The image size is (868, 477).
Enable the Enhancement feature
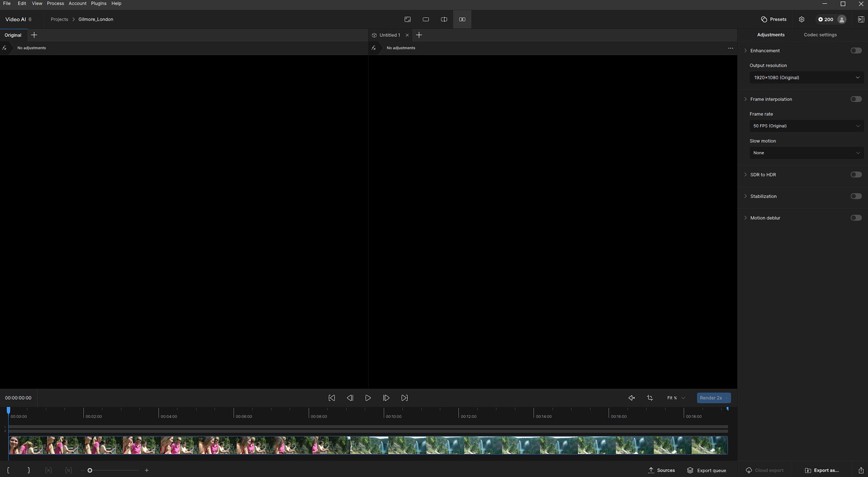coord(856,50)
